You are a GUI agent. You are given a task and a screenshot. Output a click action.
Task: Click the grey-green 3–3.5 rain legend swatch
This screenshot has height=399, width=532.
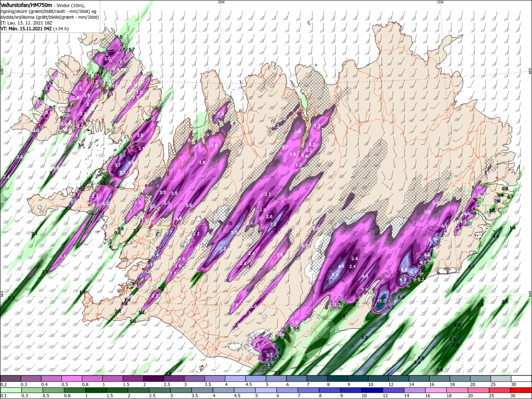click(x=182, y=390)
